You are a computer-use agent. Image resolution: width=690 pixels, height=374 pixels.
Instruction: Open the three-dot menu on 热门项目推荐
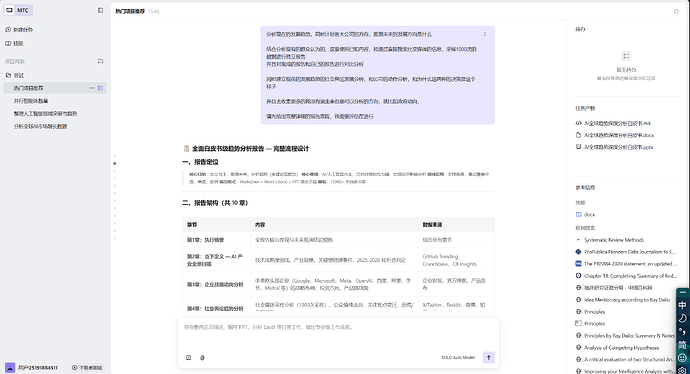tap(92, 88)
